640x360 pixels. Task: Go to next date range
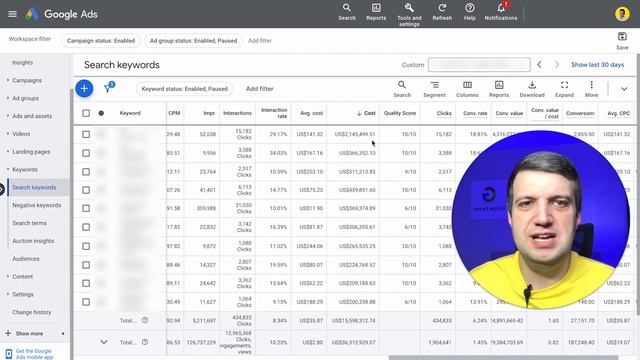click(x=557, y=65)
